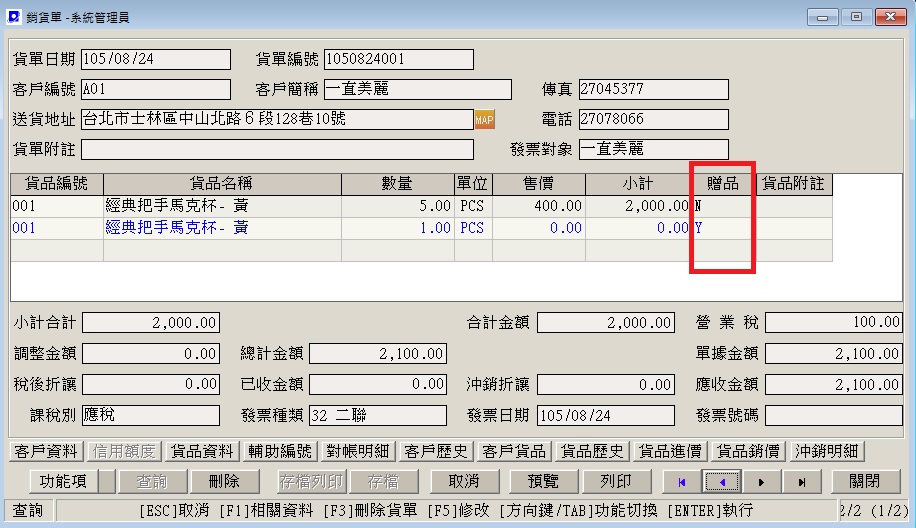Screen dimensions: 916x528
Task: Go to previous record arrow
Action: pos(723,482)
